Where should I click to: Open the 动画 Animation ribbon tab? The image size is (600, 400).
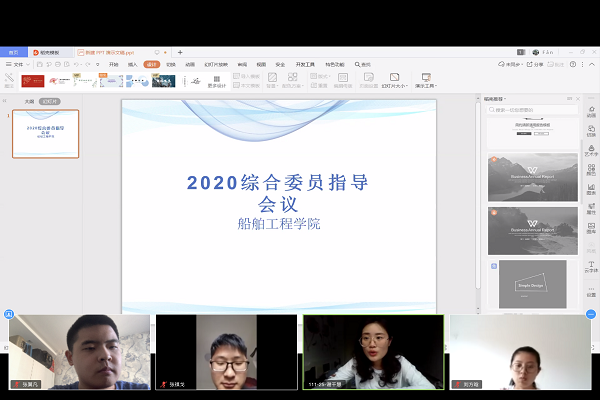[190, 64]
